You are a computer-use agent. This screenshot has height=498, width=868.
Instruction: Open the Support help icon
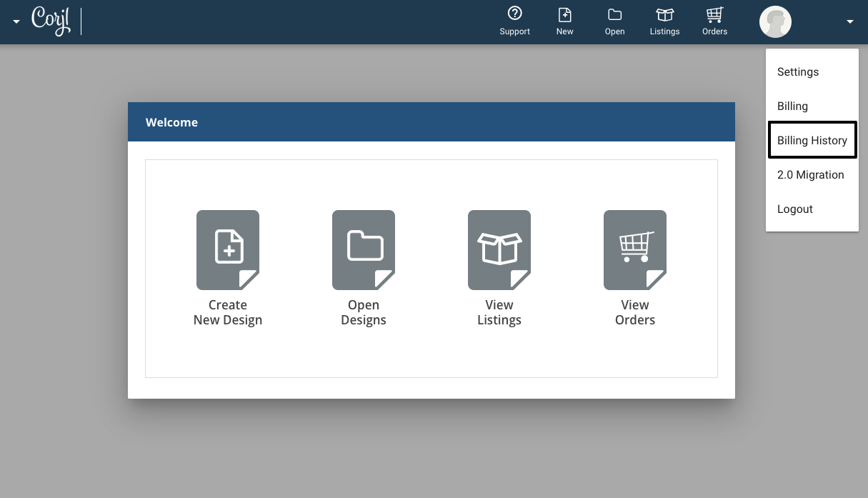pos(514,21)
